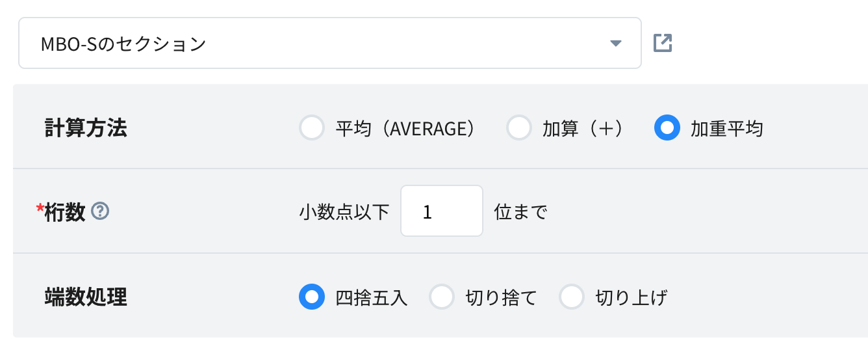Image resolution: width=868 pixels, height=350 pixels.
Task: Click the decimal places input field showing 1
Action: tap(441, 211)
